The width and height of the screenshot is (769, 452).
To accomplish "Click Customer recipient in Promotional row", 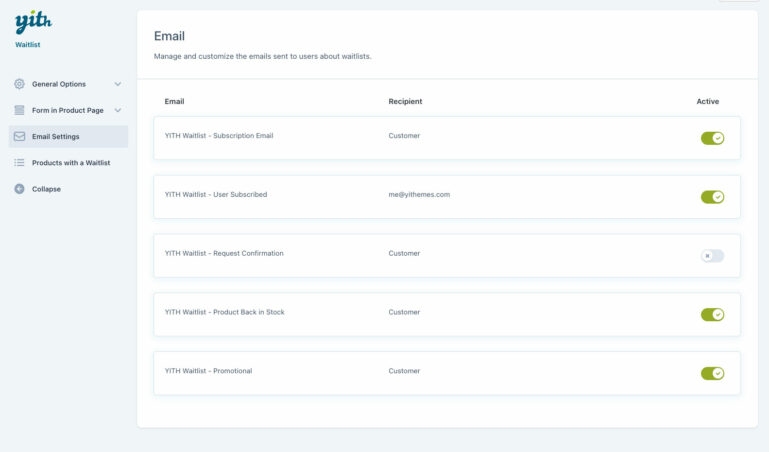I will pos(404,371).
